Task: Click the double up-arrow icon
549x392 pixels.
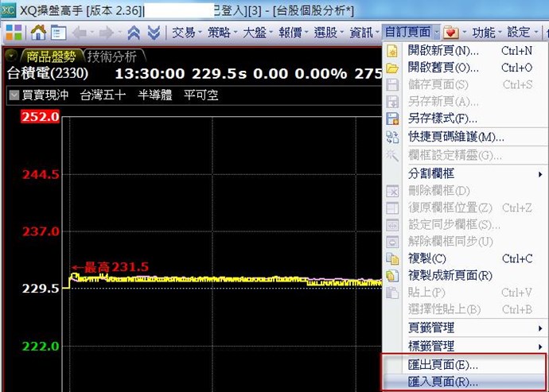Action: tap(134, 33)
